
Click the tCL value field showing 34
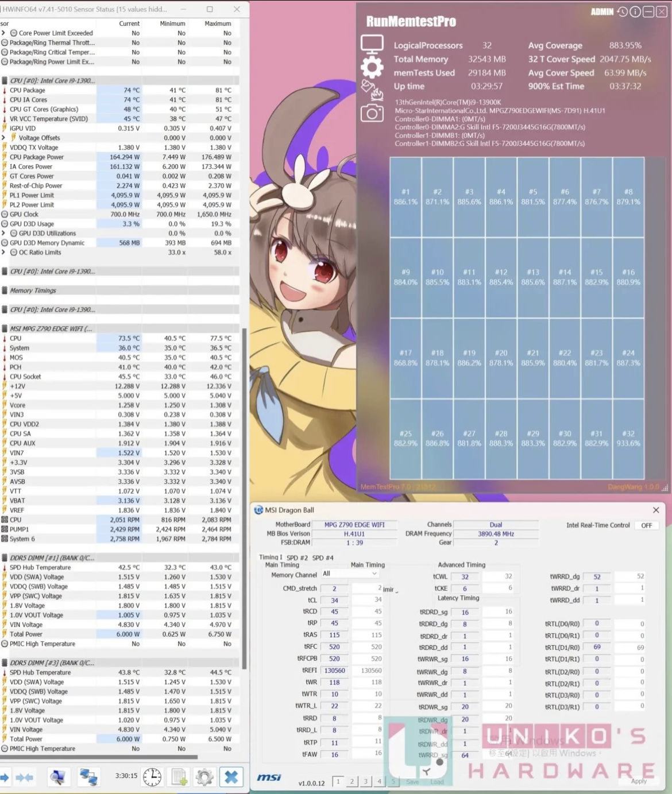[334, 601]
